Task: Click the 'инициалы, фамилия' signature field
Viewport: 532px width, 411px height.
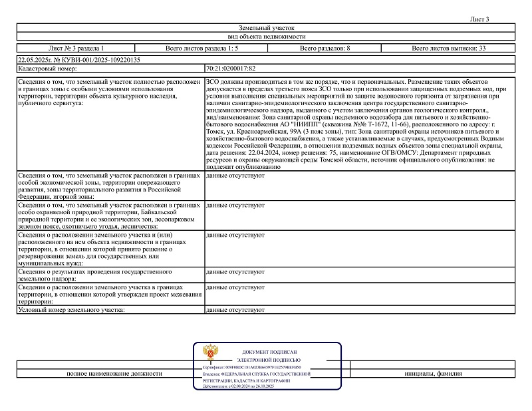Action: pos(433,374)
